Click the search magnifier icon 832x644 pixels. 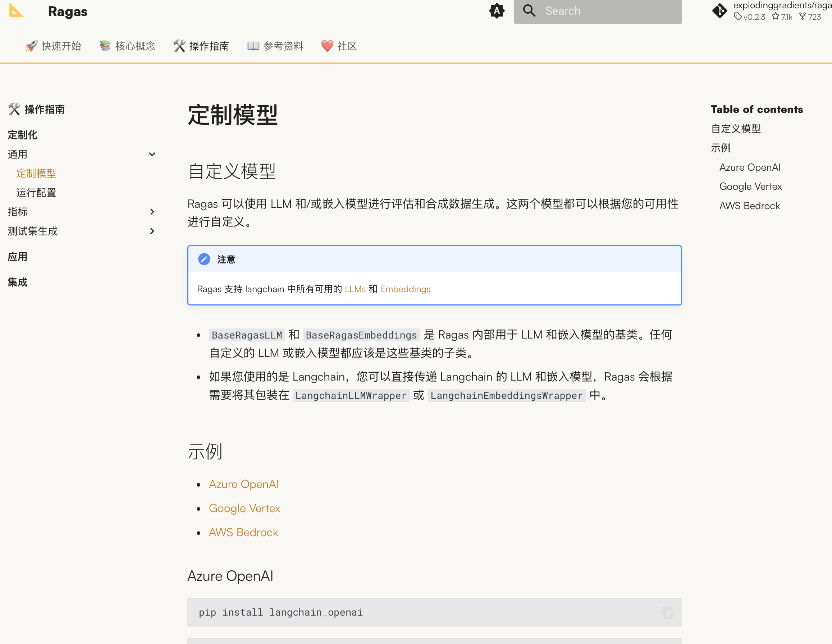coord(529,11)
